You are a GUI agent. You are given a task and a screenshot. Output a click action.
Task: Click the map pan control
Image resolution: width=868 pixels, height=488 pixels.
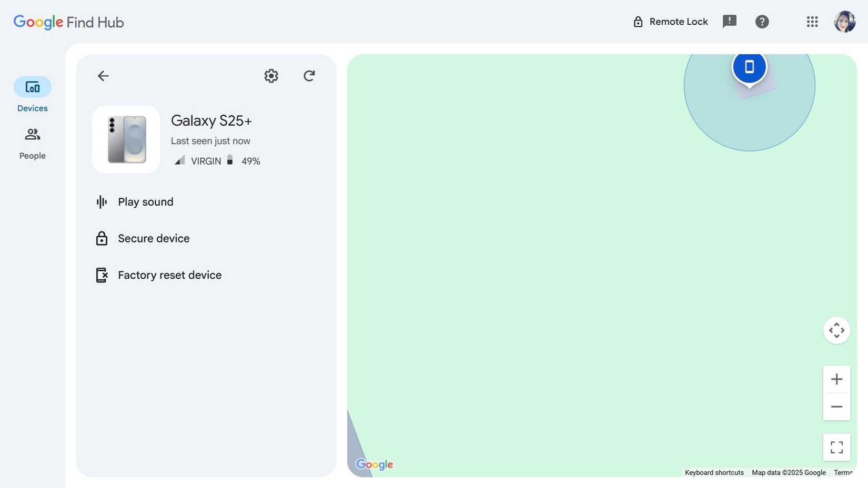point(836,330)
